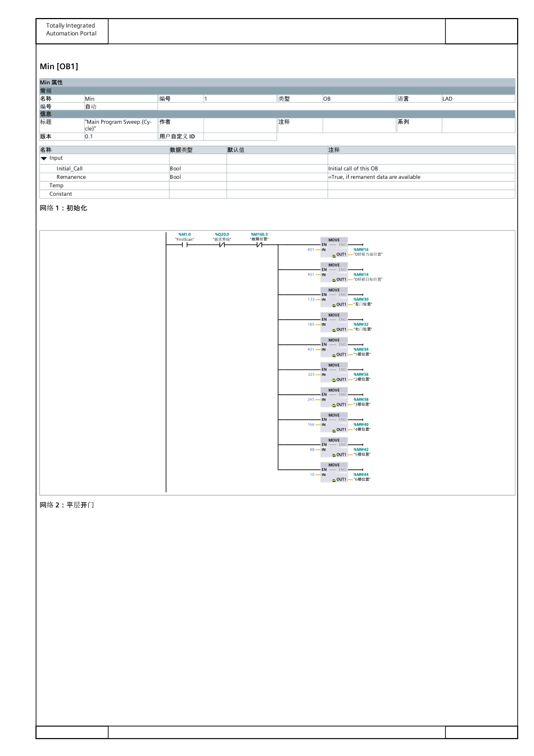The image size is (534, 756).
Task: Click the %MW34 operand address
Action: click(361, 349)
